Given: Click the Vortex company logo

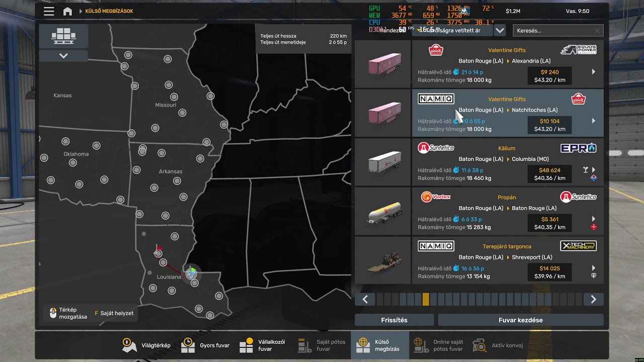Looking at the screenshot, I should pyautogui.click(x=436, y=197).
